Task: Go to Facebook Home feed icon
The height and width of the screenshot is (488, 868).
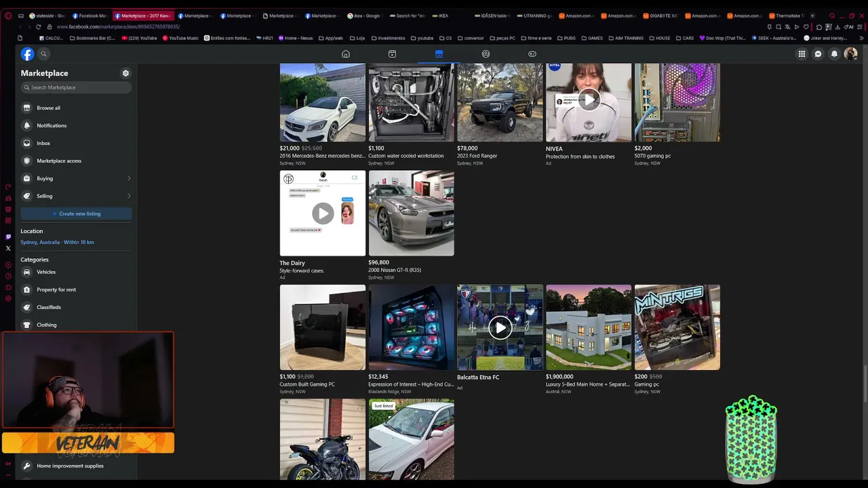Action: point(346,54)
